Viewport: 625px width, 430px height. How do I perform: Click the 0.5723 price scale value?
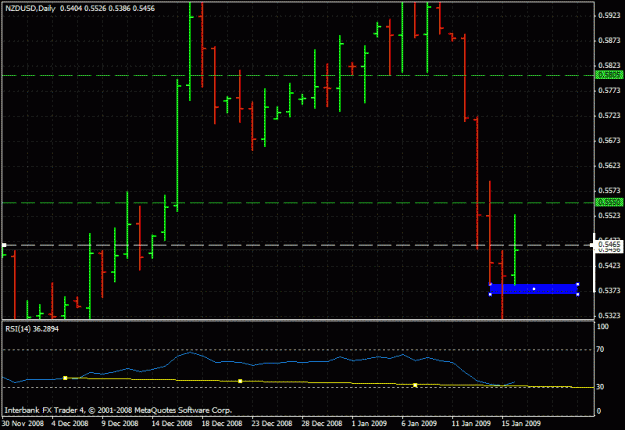[x=609, y=115]
